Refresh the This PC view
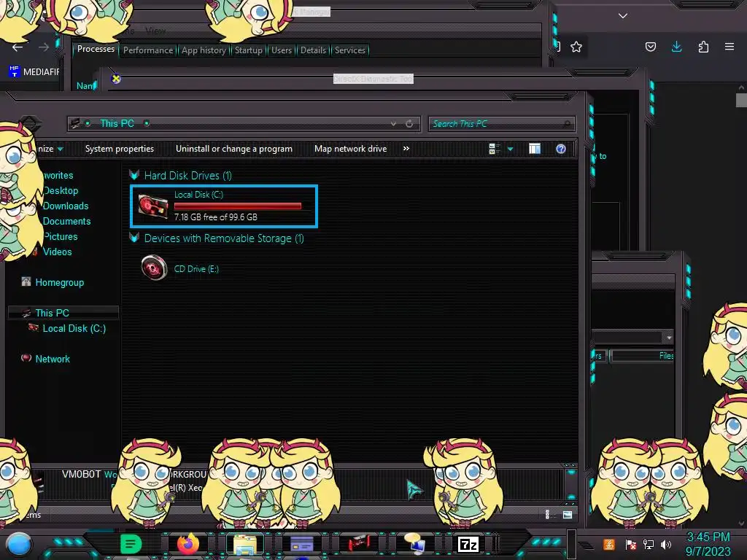This screenshot has width=747, height=560. 409,124
